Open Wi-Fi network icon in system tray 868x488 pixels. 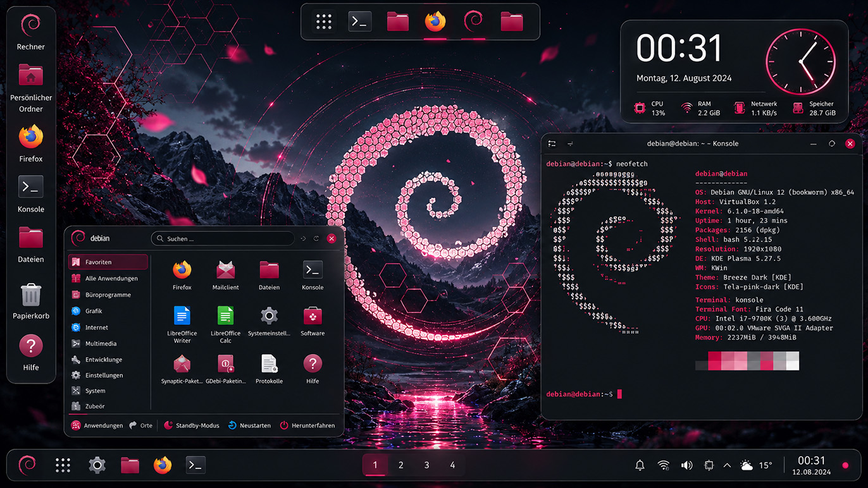(x=664, y=465)
